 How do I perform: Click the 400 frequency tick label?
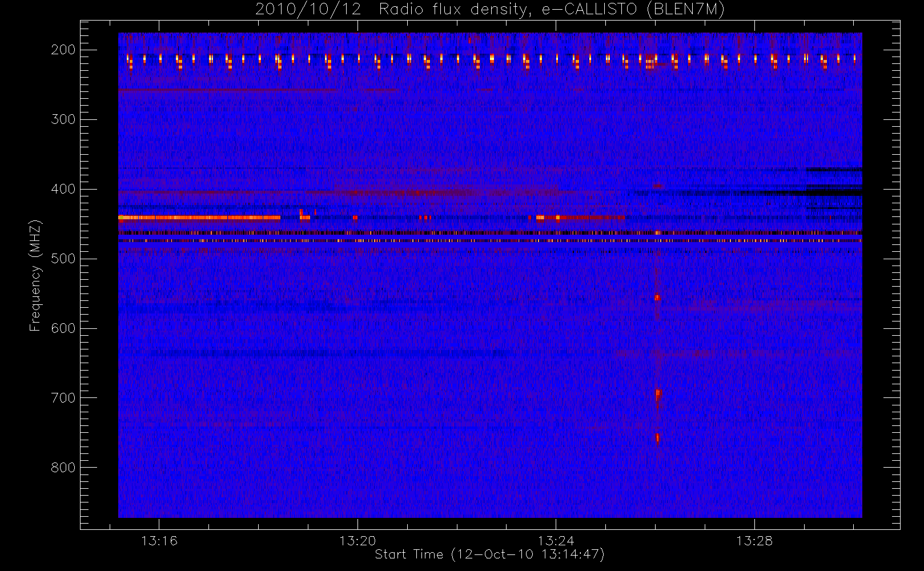63,189
